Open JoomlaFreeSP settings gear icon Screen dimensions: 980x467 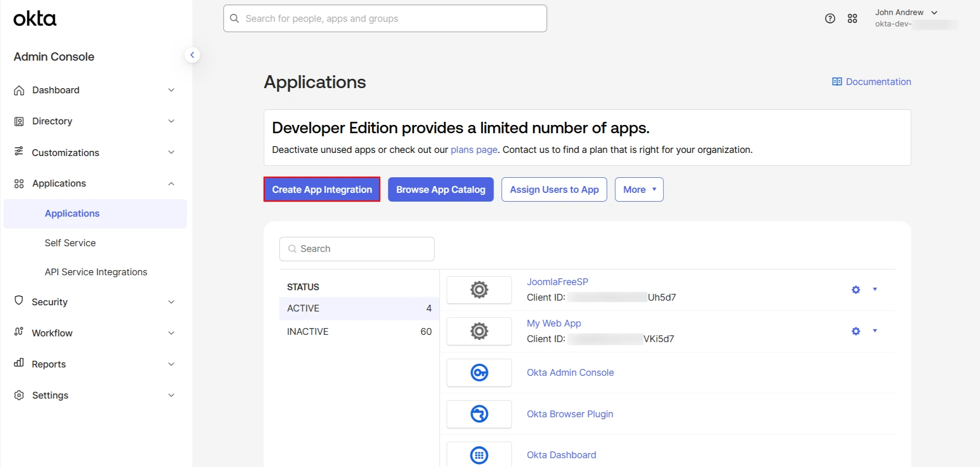856,290
